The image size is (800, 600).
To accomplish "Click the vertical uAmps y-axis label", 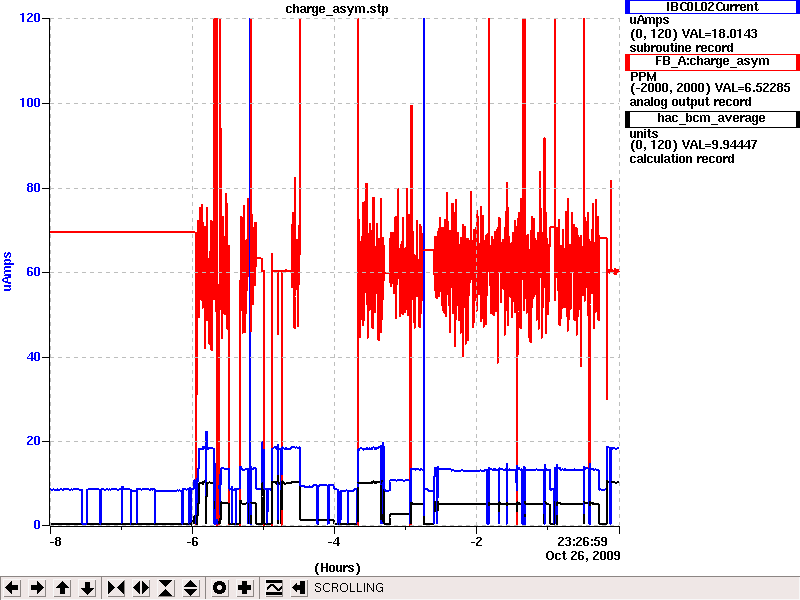I will [x=7, y=271].
